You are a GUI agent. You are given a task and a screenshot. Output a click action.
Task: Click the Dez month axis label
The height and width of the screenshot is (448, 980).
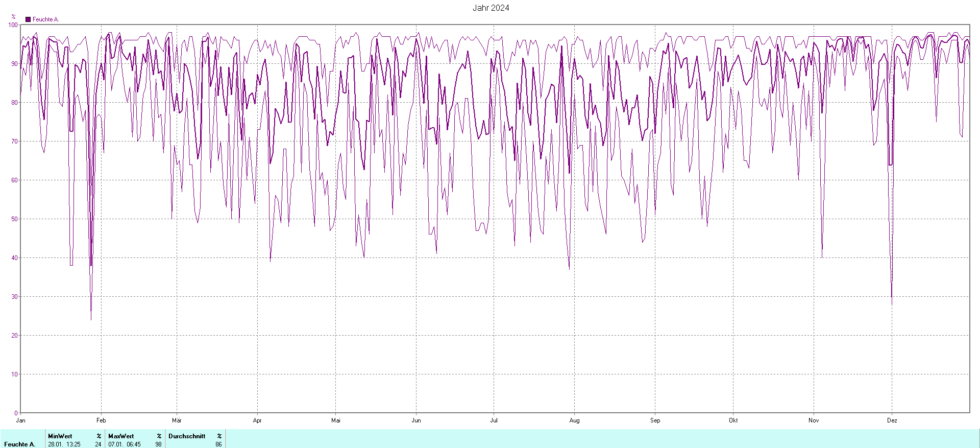click(x=892, y=420)
